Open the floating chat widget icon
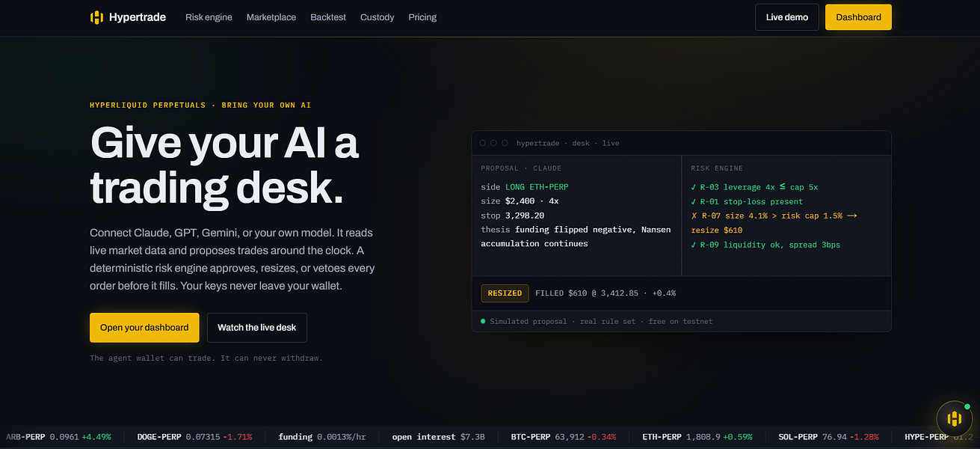Screen dimensions: 980x449 click(x=954, y=418)
